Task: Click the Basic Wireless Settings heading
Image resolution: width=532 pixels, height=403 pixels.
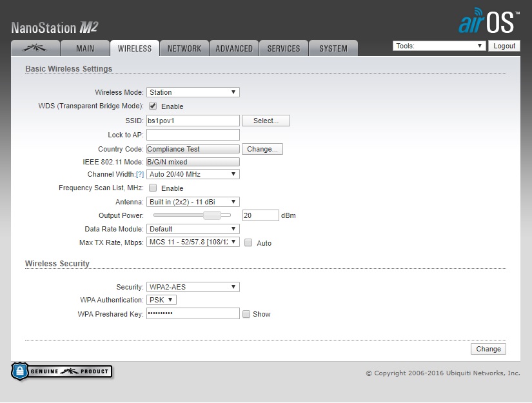Action: click(68, 68)
